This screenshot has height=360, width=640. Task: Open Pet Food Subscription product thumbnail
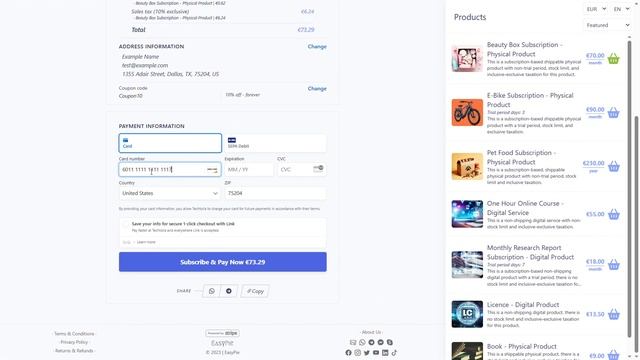tap(467, 167)
